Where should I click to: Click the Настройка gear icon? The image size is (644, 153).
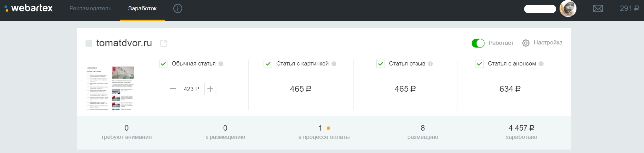(x=525, y=43)
